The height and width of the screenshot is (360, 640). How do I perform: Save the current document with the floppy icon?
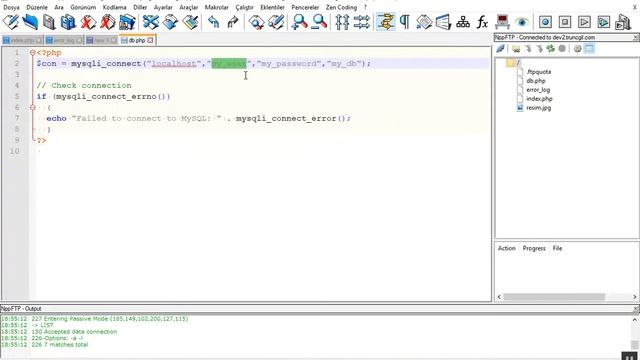click(x=49, y=22)
